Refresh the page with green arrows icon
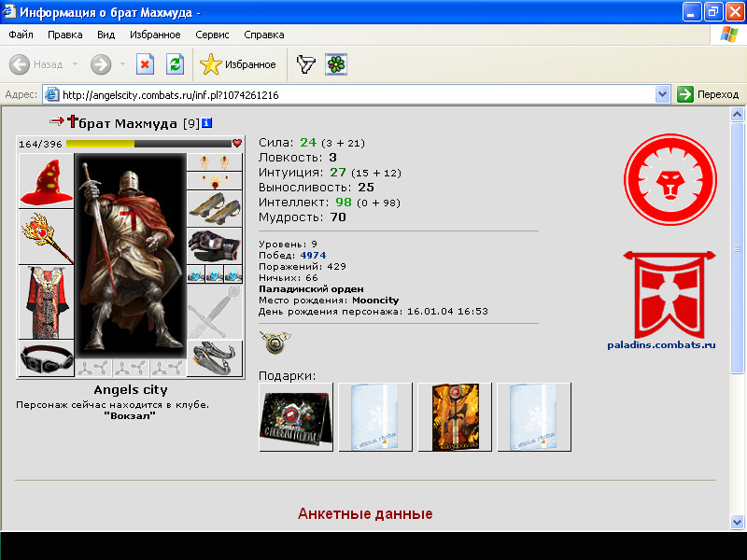Screen dimensions: 747x560 click(x=176, y=64)
